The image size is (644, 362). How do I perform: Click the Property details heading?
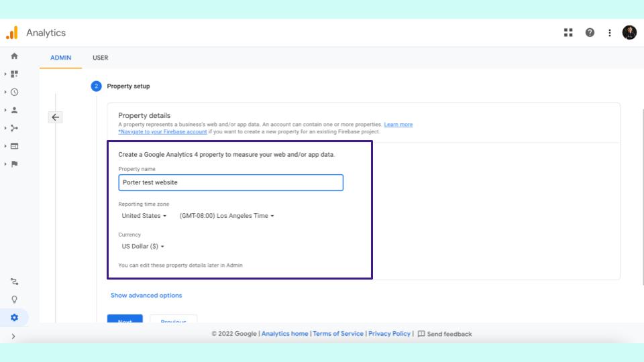click(144, 115)
